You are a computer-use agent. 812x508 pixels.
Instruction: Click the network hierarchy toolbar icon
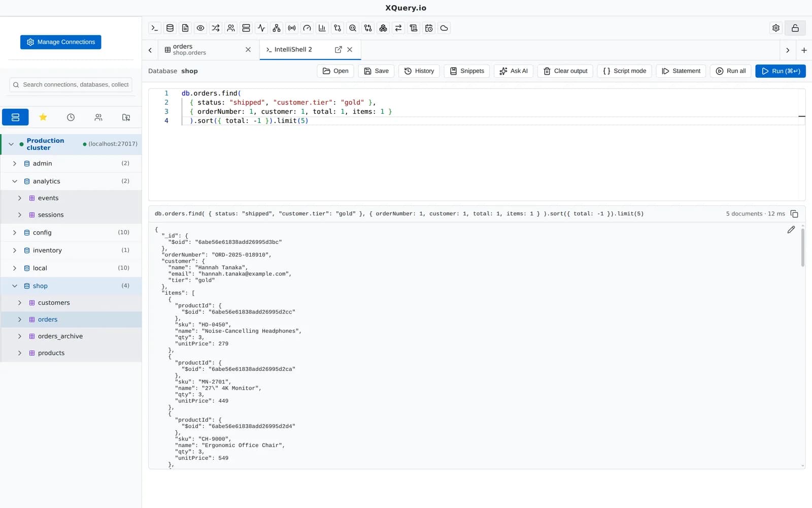277,28
